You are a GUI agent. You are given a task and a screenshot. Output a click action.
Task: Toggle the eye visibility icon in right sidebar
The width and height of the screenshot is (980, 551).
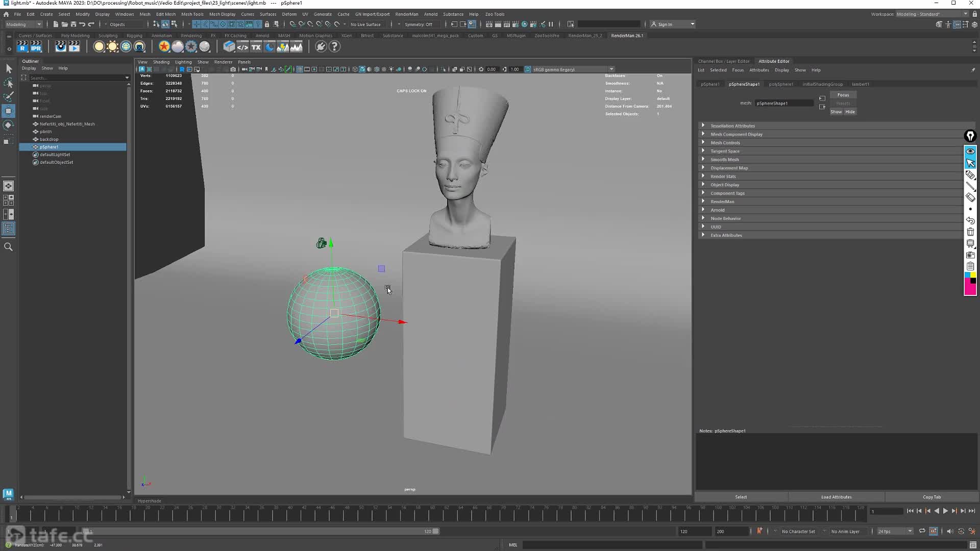[x=970, y=152]
